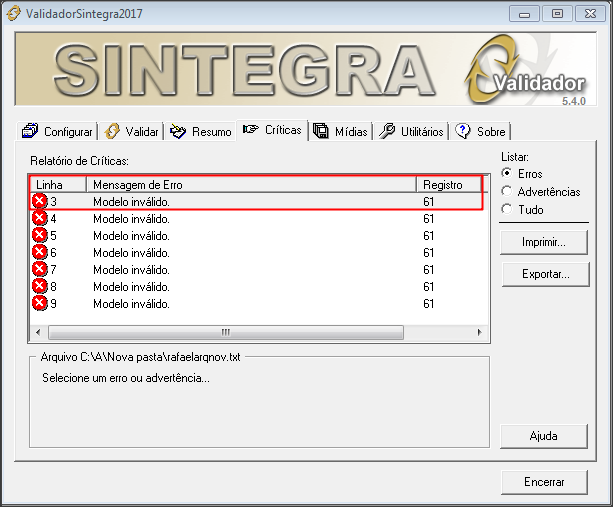The image size is (613, 507).
Task: Click Registro value 61 on line 5
Action: [428, 236]
